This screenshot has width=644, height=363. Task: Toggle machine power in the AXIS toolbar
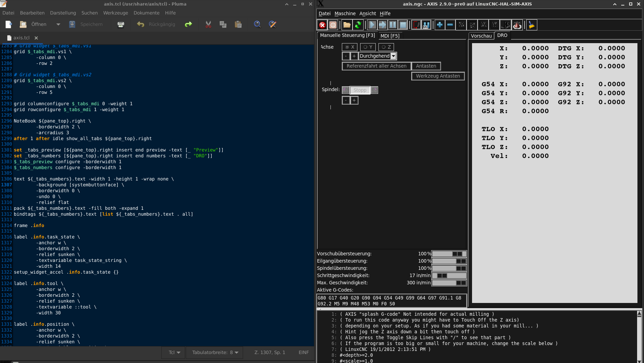tap(333, 24)
